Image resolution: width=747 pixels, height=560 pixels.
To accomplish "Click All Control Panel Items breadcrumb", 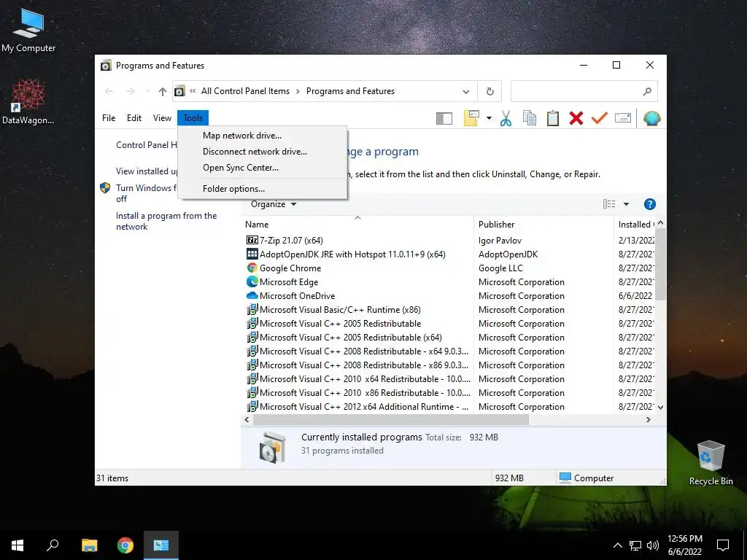I will pos(245,91).
